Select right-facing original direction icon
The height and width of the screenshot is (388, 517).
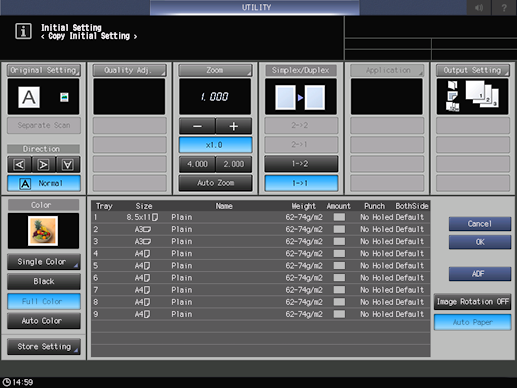tap(43, 164)
